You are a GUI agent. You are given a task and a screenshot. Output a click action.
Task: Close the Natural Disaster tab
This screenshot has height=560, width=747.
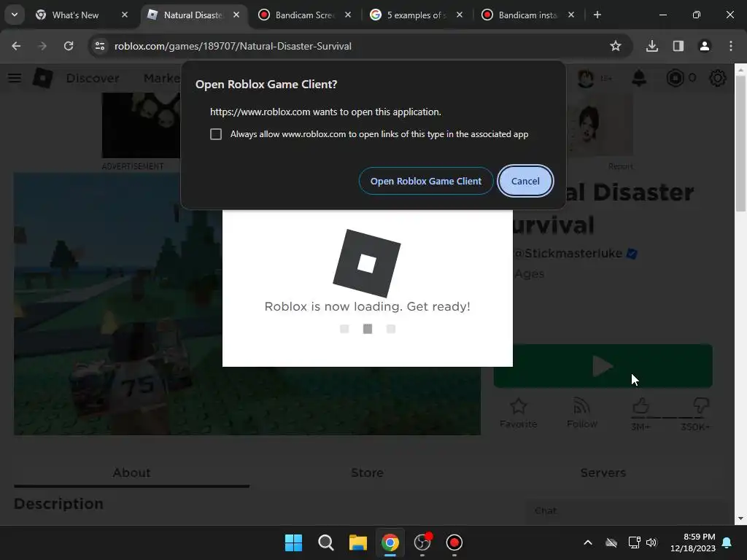point(236,15)
